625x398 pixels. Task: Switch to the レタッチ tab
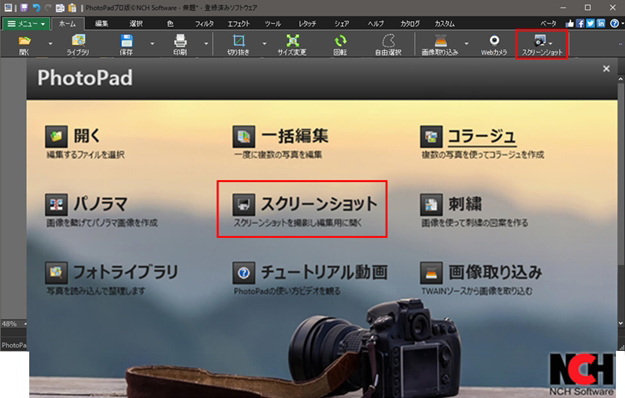pyautogui.click(x=307, y=24)
